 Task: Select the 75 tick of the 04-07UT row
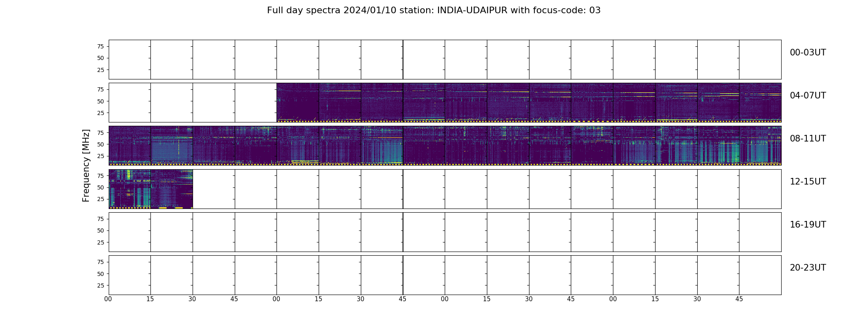[100, 89]
